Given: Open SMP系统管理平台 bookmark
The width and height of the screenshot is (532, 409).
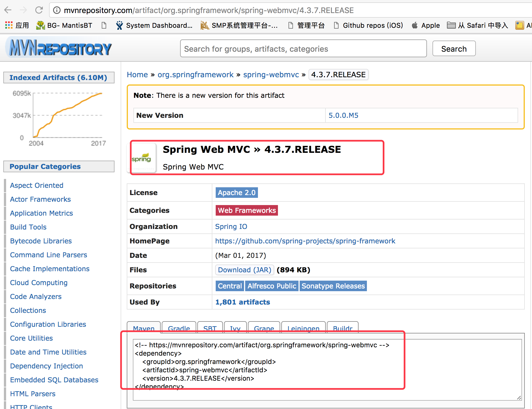Looking at the screenshot, I should [x=239, y=25].
